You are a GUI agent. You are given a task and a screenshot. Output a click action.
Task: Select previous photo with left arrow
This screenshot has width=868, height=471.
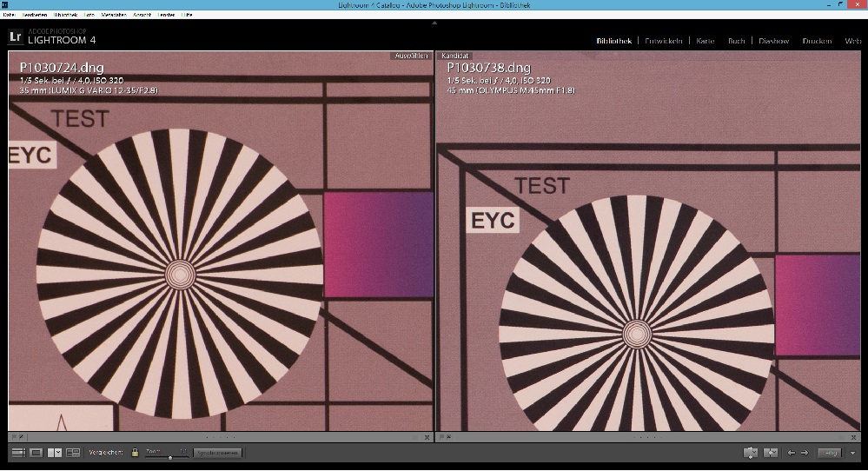791,453
